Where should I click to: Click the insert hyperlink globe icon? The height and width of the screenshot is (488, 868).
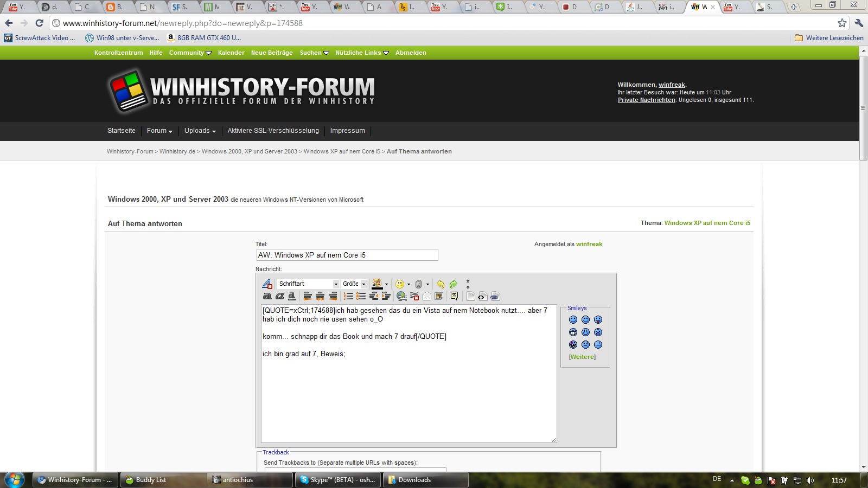point(401,296)
